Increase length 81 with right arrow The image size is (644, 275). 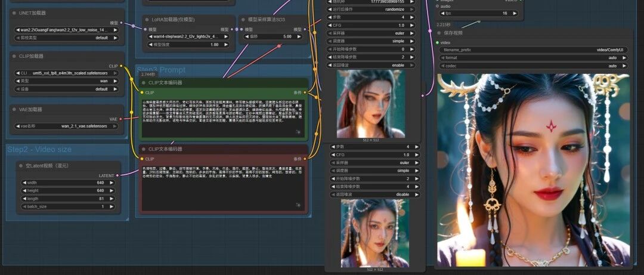[x=112, y=199]
